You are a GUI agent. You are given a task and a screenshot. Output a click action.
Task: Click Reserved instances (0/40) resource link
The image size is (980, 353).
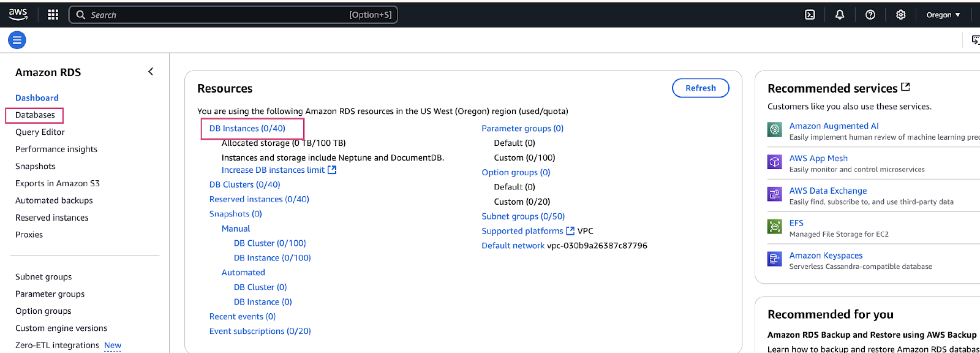(x=259, y=199)
